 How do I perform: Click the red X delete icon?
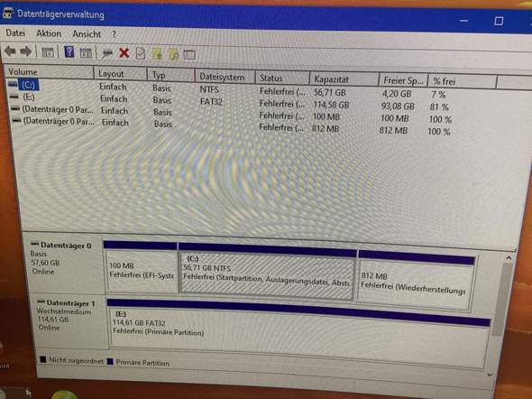tap(124, 53)
